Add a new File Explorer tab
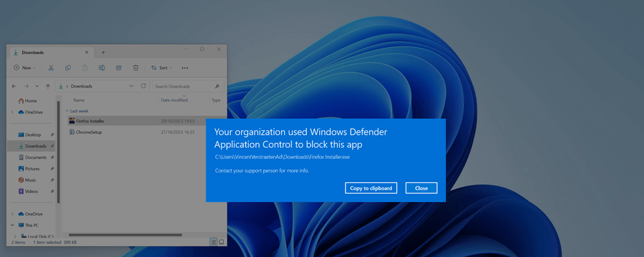This screenshot has width=644, height=257. [103, 52]
